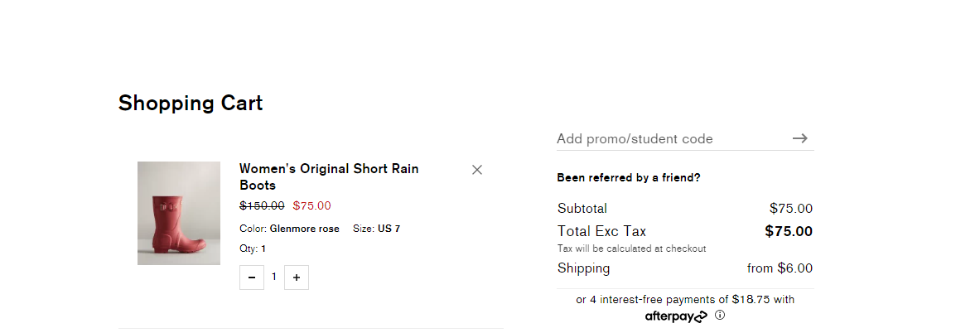The width and height of the screenshot is (980, 333).
Task: Click the Shipping from $6.00 amount
Action: click(x=780, y=268)
